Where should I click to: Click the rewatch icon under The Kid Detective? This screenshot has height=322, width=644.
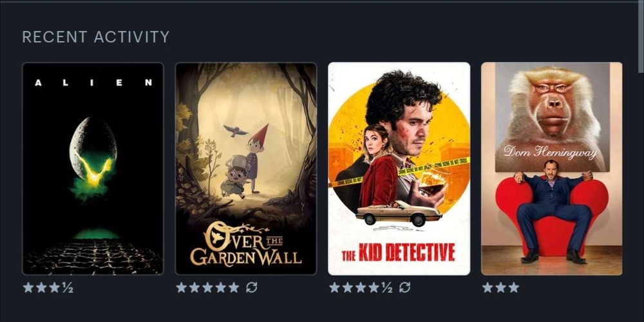pos(404,287)
